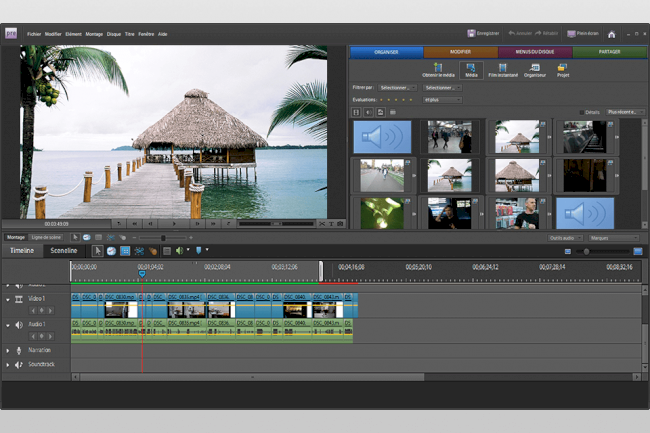Select the arrow selection tool in timeline toolbar
650x433 pixels.
point(97,250)
